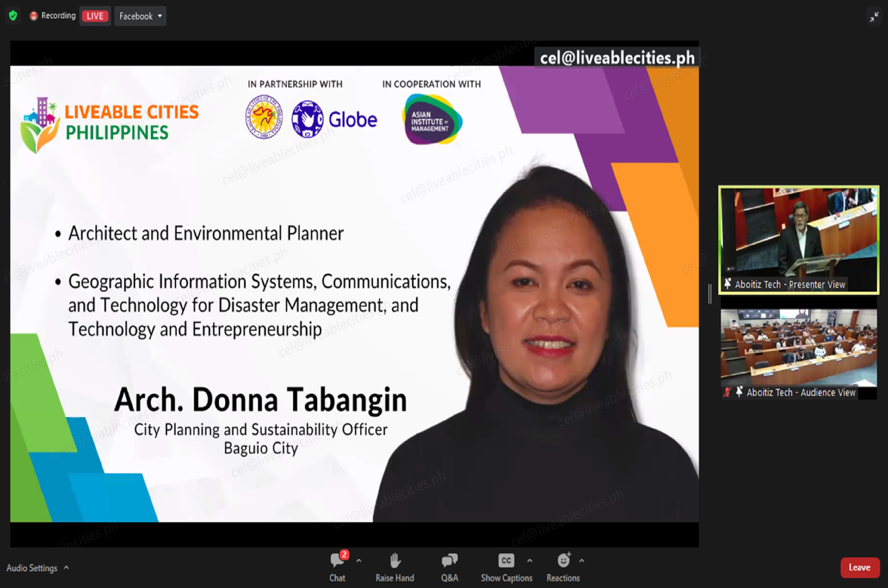Image resolution: width=888 pixels, height=588 pixels.
Task: Exit full screen using arrows icon
Action: click(874, 17)
